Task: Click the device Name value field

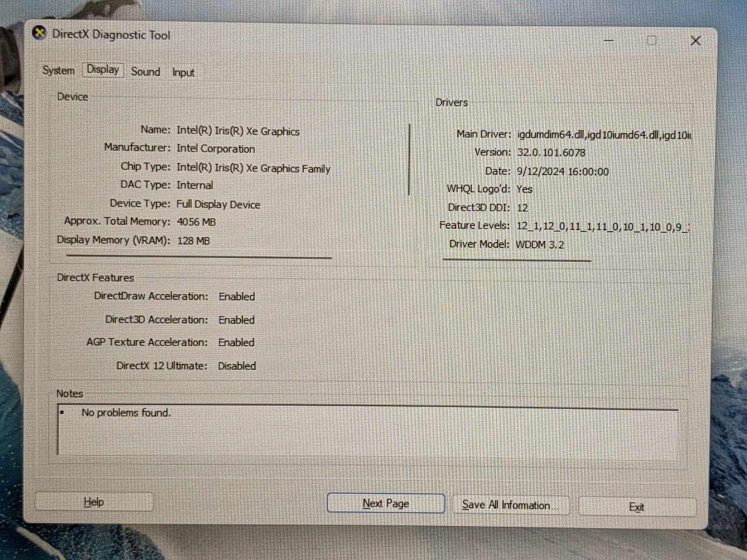Action: (x=238, y=131)
